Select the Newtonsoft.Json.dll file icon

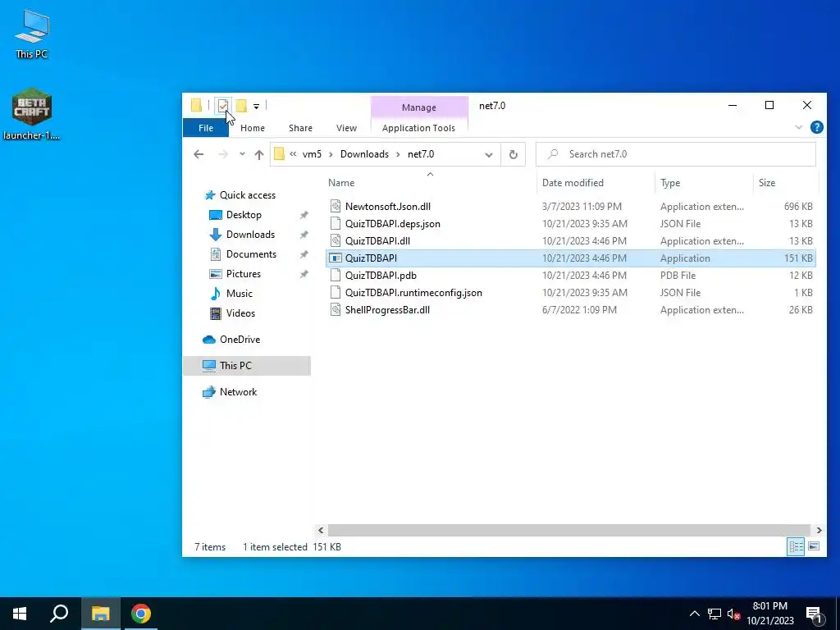336,206
